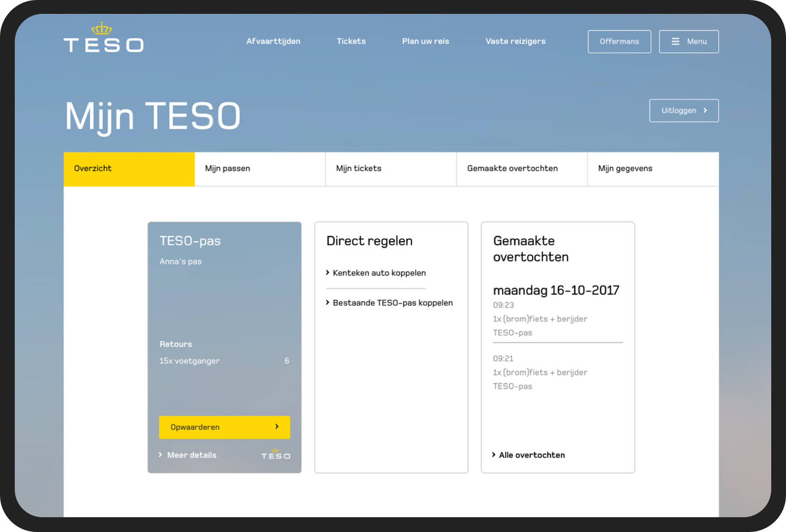This screenshot has height=532, width=786.
Task: Switch to the Mijn tickets tab
Action: point(391,169)
